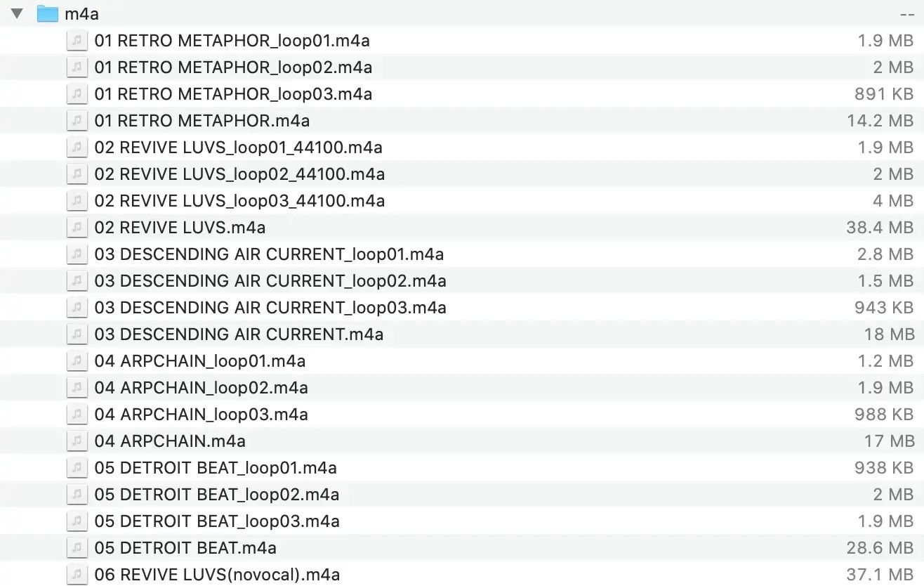Viewport: 924px width, 586px height.
Task: Select 05 DETROIT BEAT_loop03.m4a file
Action: (217, 521)
